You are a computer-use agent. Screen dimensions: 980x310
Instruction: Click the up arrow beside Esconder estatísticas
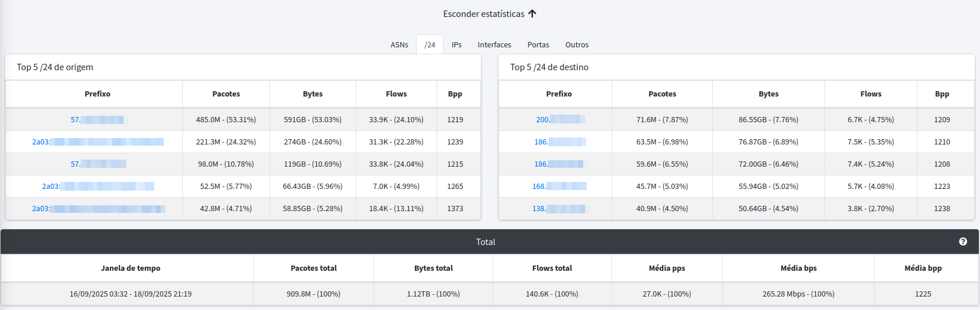[x=532, y=13]
